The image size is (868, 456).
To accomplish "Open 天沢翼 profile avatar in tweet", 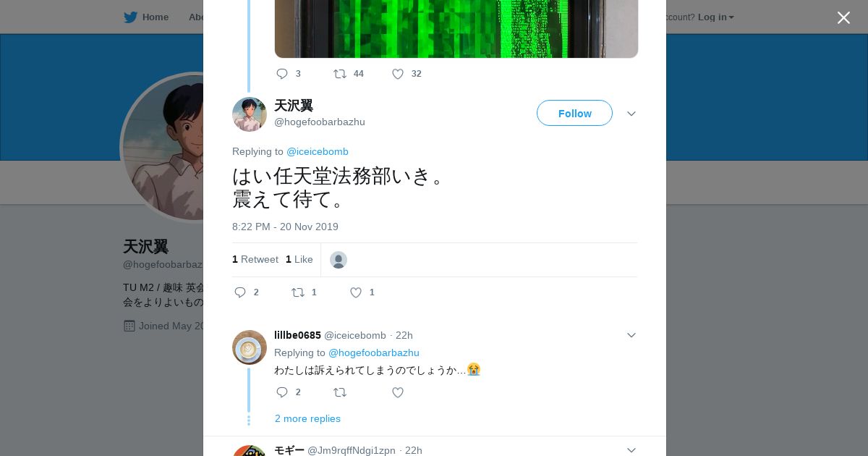I will [250, 114].
